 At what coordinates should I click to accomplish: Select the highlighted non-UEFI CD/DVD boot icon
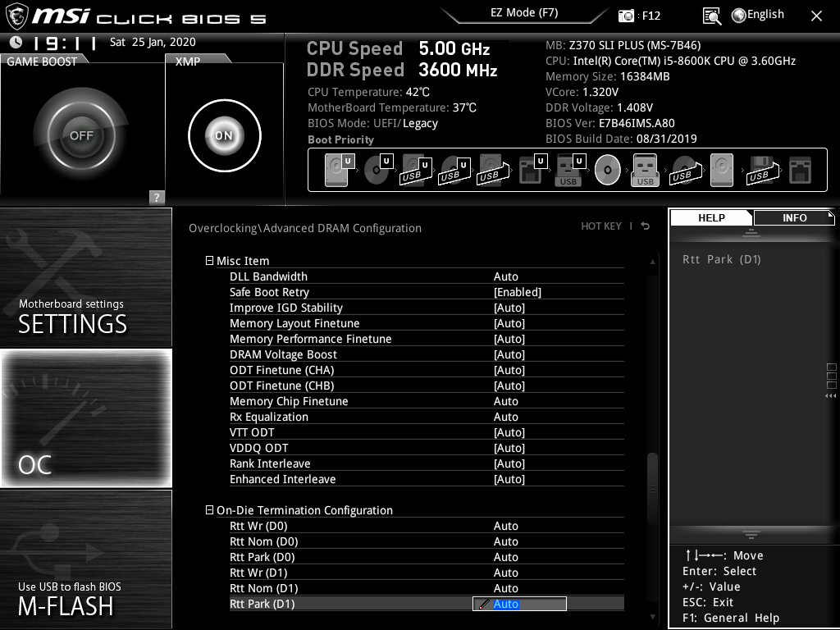tap(608, 171)
